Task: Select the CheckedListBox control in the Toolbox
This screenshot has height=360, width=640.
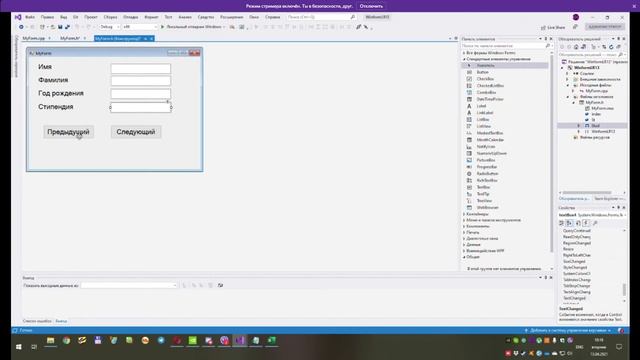Action: [x=504, y=86]
